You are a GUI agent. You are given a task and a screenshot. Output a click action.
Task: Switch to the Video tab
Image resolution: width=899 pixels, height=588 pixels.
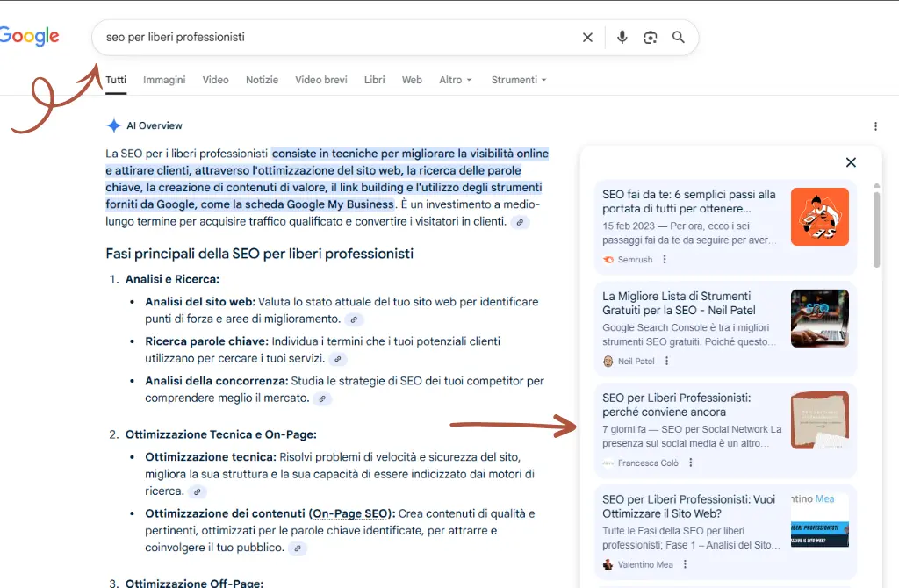pyautogui.click(x=216, y=80)
